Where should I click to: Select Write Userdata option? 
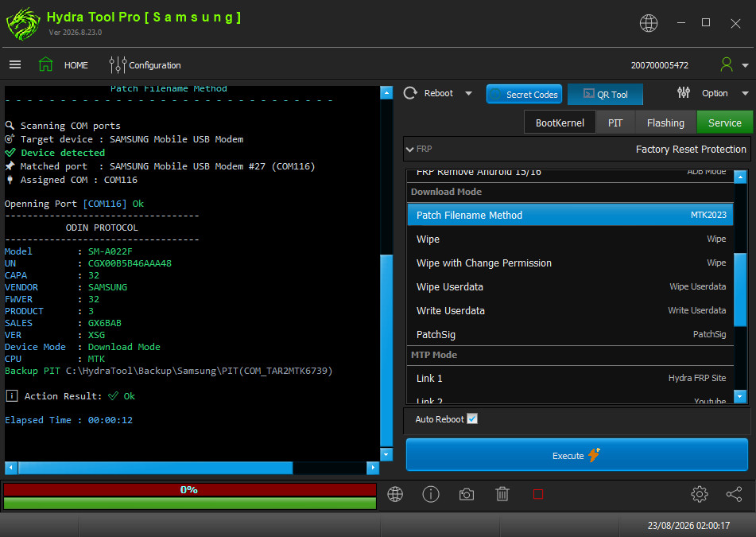(570, 311)
